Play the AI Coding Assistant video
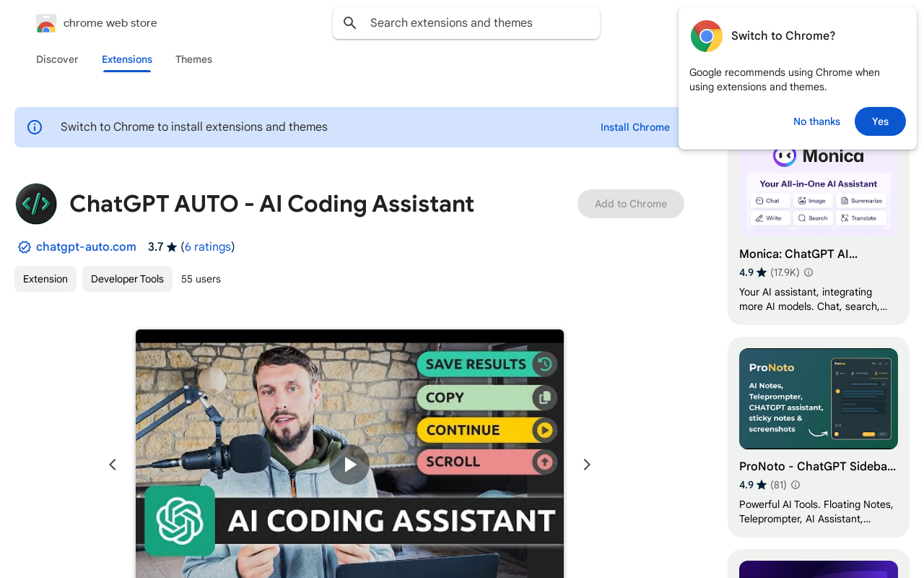 point(349,465)
